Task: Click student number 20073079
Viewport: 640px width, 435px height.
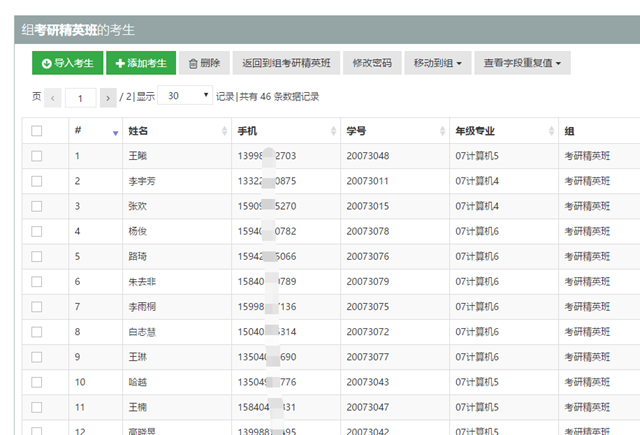Action: click(x=368, y=282)
